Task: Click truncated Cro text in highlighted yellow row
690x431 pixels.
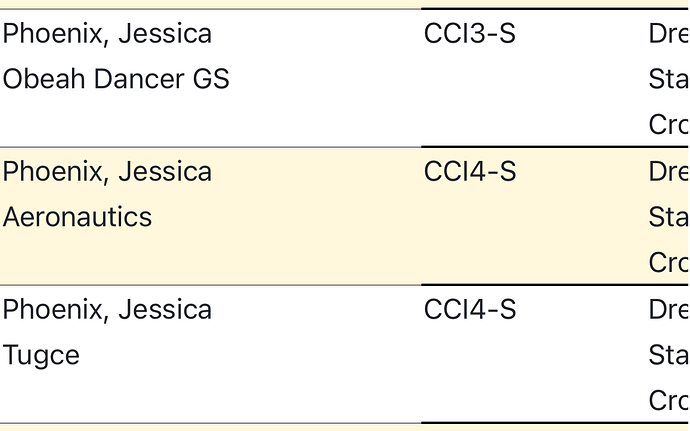Action: click(x=669, y=262)
